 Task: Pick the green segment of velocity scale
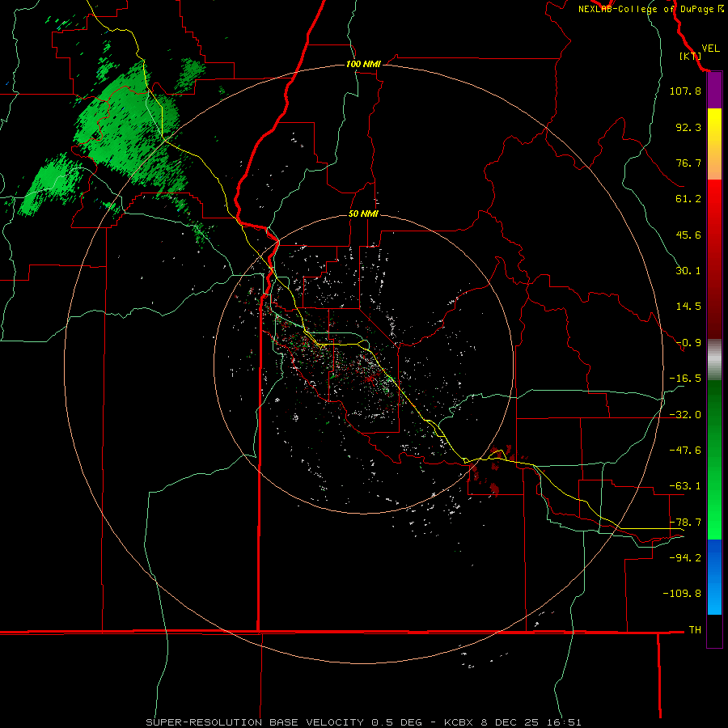(x=714, y=459)
